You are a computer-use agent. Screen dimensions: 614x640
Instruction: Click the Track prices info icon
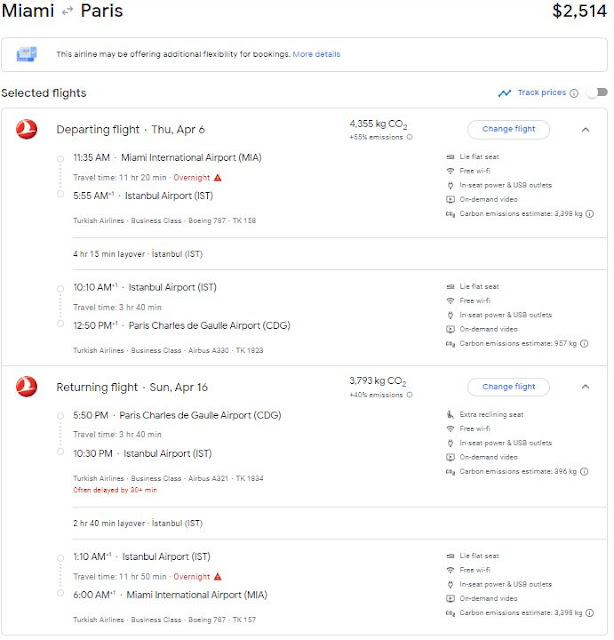click(x=574, y=93)
